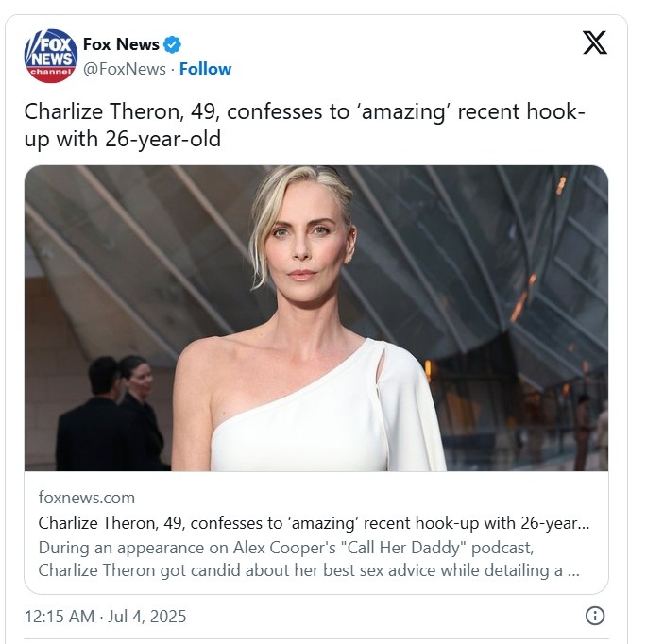The height and width of the screenshot is (644, 647).
Task: Click the foxnews.com domain label
Action: (x=87, y=498)
